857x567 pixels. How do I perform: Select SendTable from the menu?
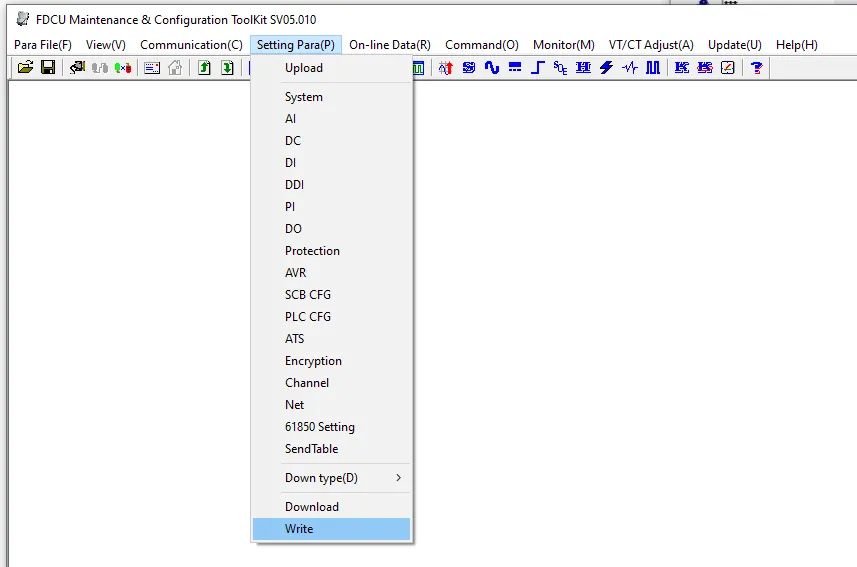click(331, 448)
